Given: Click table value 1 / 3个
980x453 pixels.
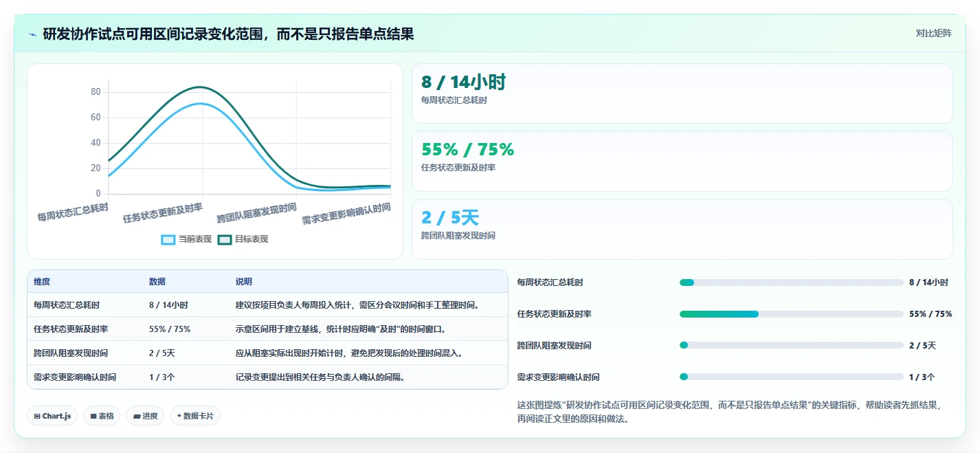Looking at the screenshot, I should pos(162,377).
